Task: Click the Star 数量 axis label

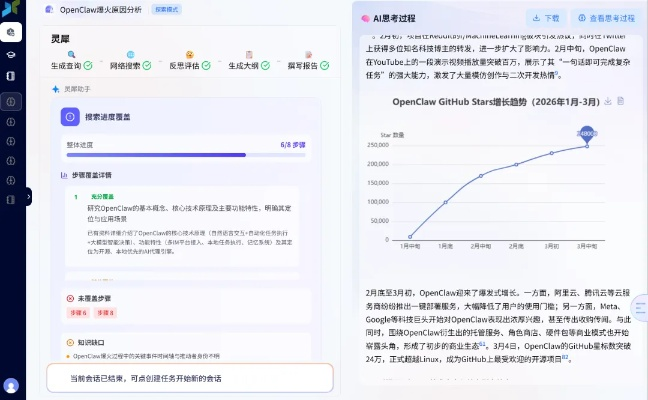Action: (x=392, y=135)
